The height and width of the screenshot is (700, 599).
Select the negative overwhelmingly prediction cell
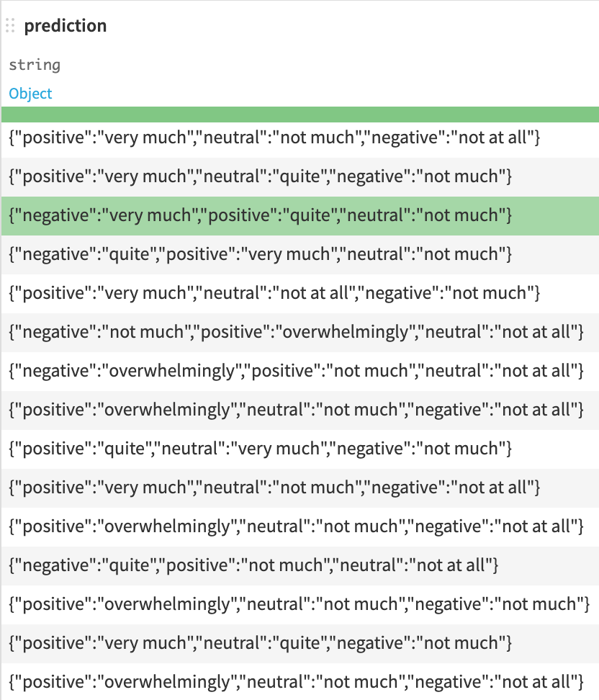tap(295, 371)
